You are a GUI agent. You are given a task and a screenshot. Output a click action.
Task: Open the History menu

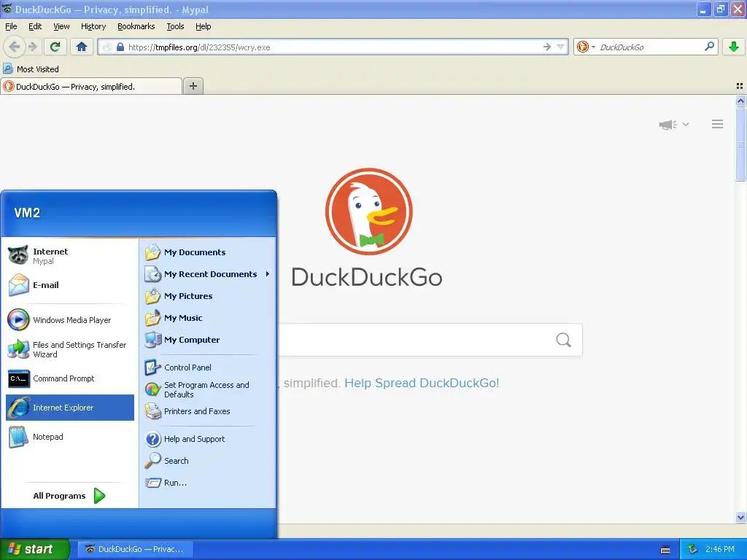click(x=93, y=26)
